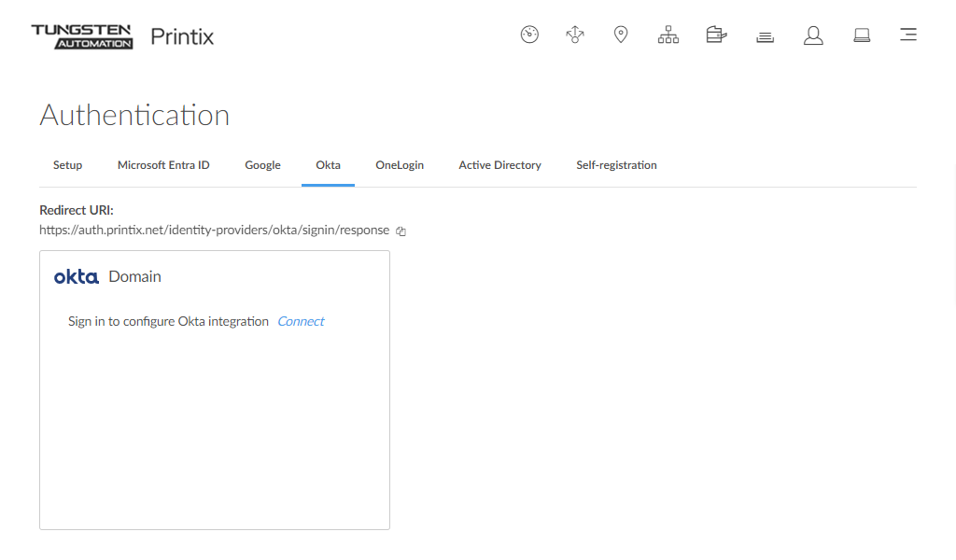The height and width of the screenshot is (560, 956).
Task: Click the Connect link for Okta
Action: pos(301,321)
